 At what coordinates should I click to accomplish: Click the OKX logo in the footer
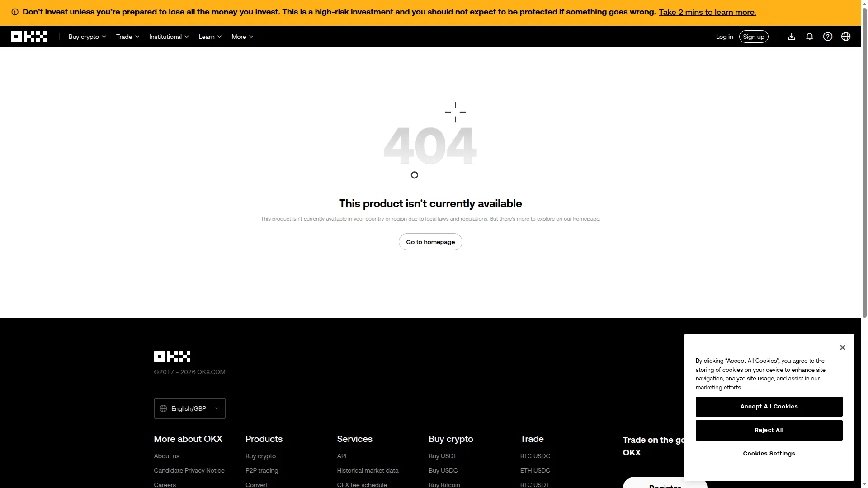click(x=172, y=357)
